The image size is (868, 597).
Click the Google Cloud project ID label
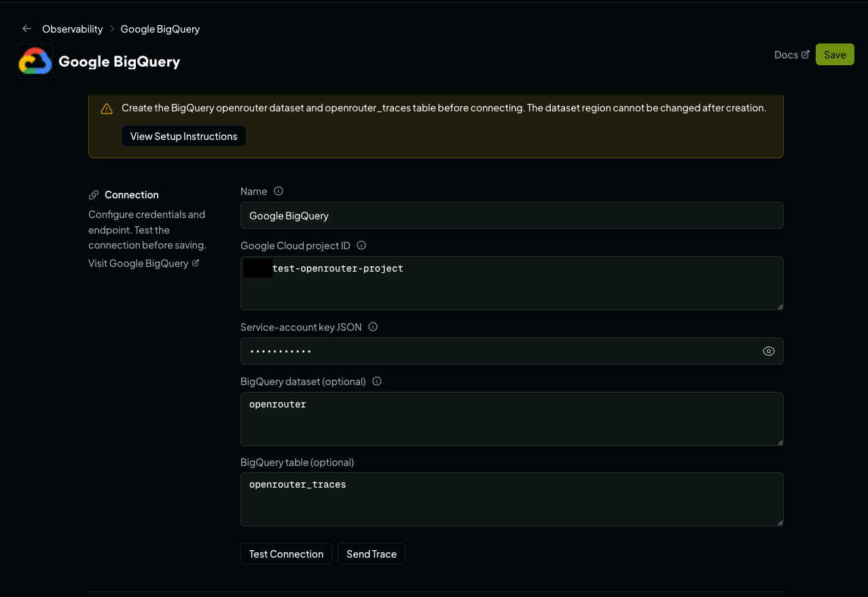295,245
